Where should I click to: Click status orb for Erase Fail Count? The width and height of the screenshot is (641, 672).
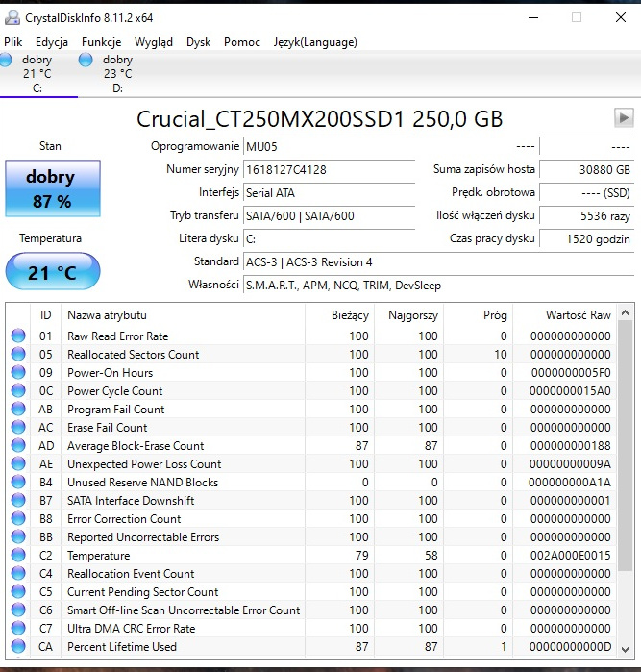pos(18,427)
